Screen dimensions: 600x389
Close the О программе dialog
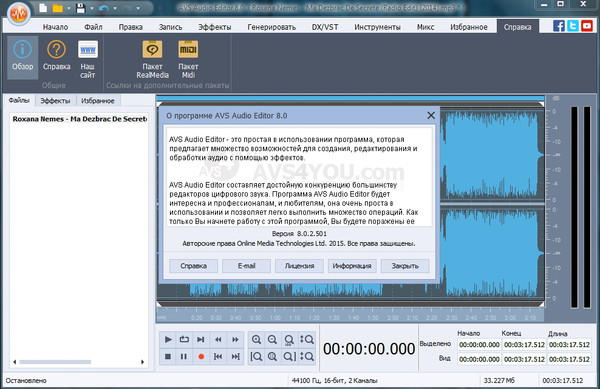(x=431, y=115)
